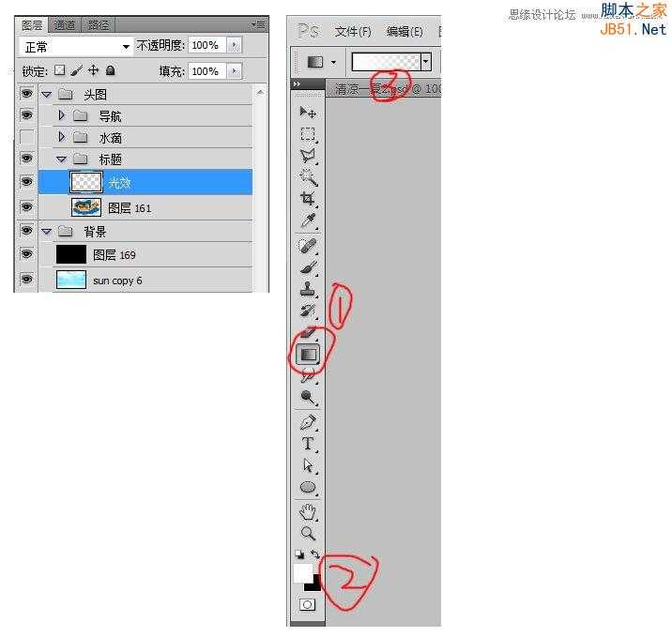Open the tool preset picker arrow

[333, 63]
